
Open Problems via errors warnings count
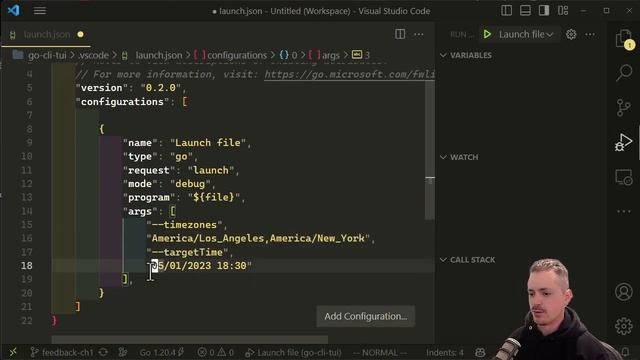pyautogui.click(x=216, y=352)
